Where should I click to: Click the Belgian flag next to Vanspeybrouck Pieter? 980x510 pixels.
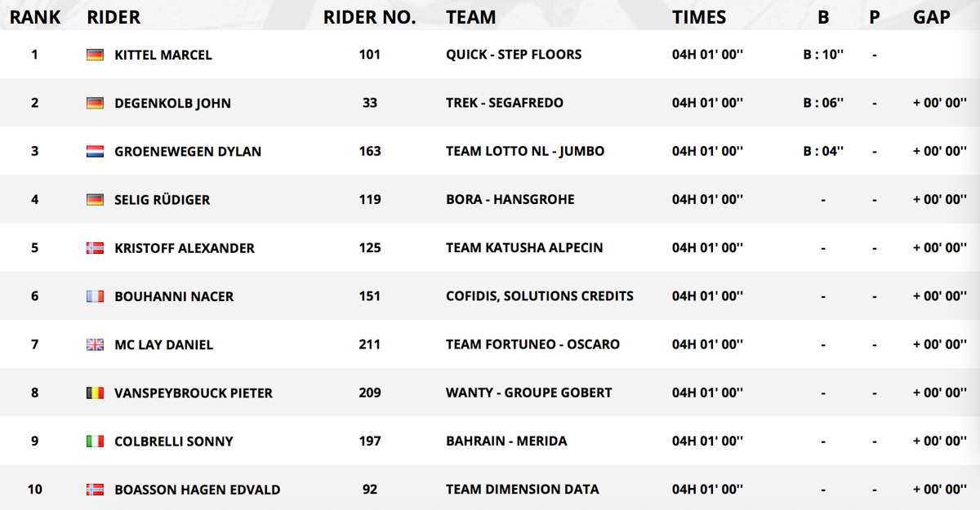pos(95,393)
